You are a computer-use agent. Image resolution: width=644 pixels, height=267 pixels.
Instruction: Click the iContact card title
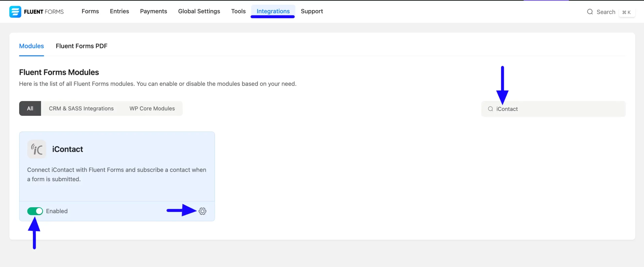(x=68, y=149)
